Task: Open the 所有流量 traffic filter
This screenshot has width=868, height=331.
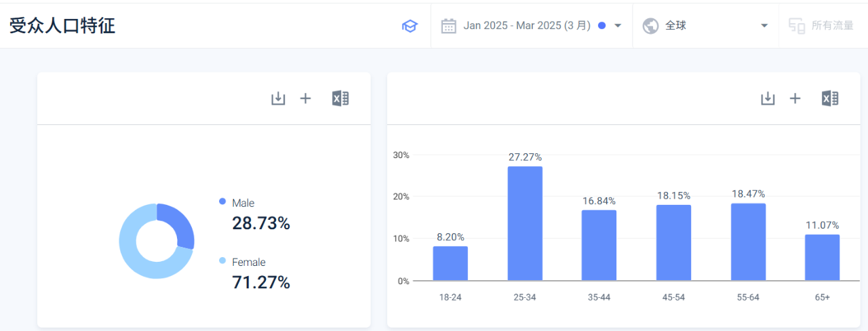Action: click(x=832, y=26)
